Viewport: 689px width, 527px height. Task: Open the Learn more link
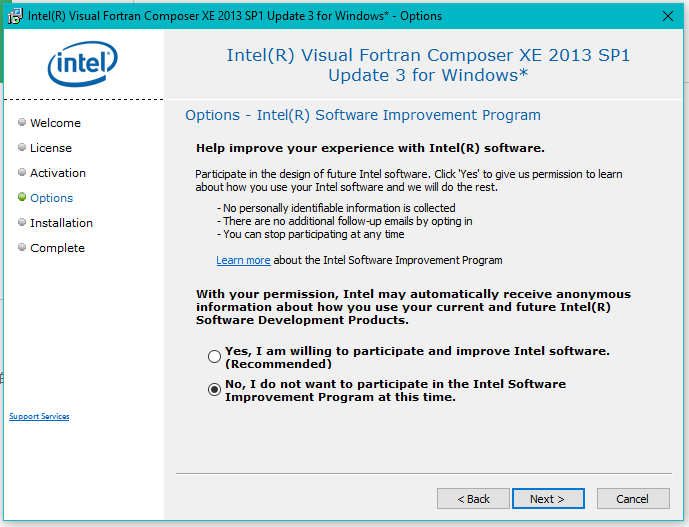click(x=243, y=260)
